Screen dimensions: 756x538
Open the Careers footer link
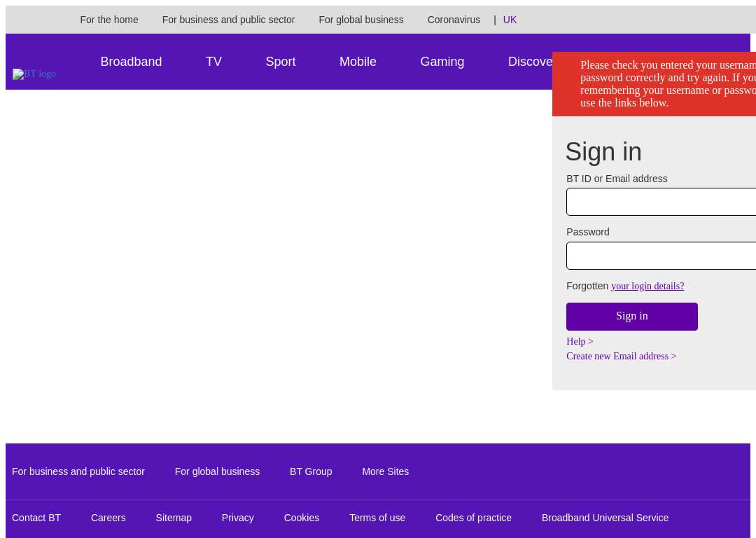coord(108,518)
